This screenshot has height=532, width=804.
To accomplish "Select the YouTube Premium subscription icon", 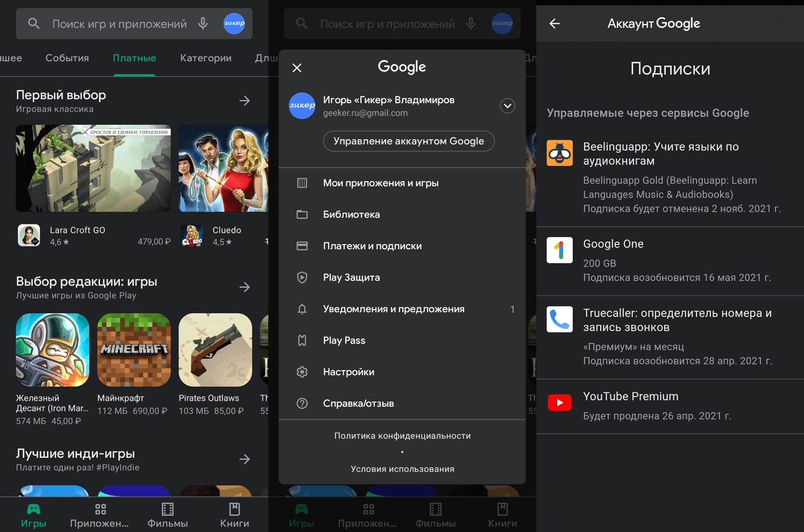I will pos(559,402).
